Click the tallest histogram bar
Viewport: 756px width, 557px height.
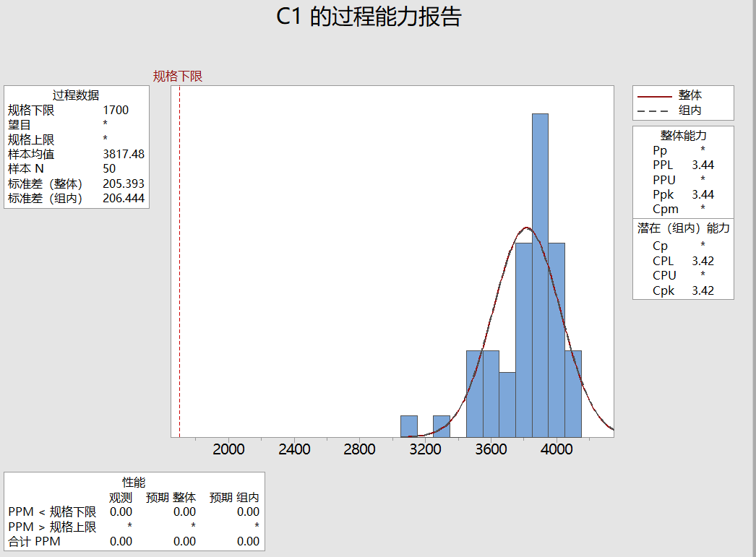pos(541,275)
